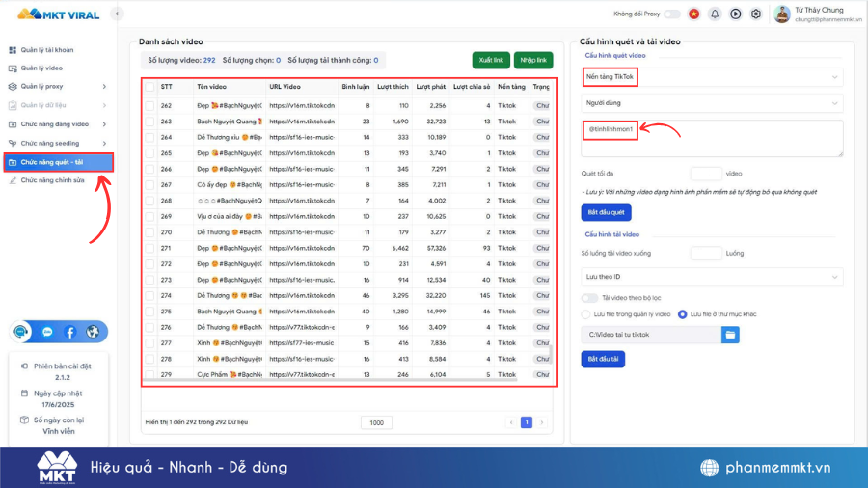The image size is (868, 488).
Task: Check the checkbox for row 271
Action: 149,248
